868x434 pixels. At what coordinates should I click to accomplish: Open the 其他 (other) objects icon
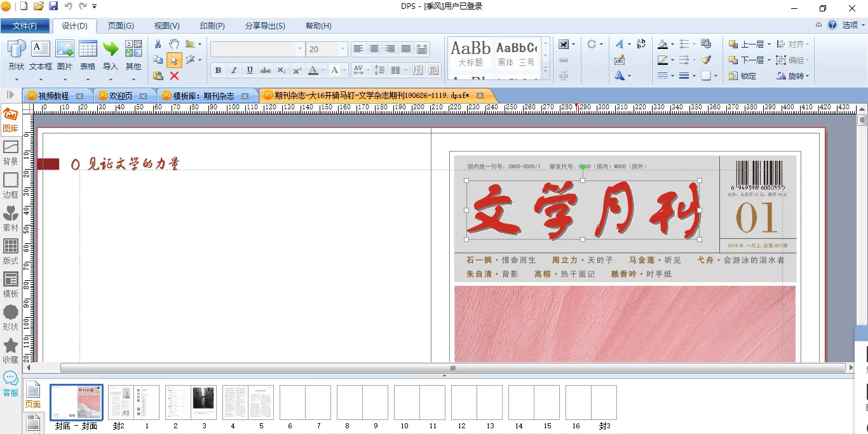(133, 49)
